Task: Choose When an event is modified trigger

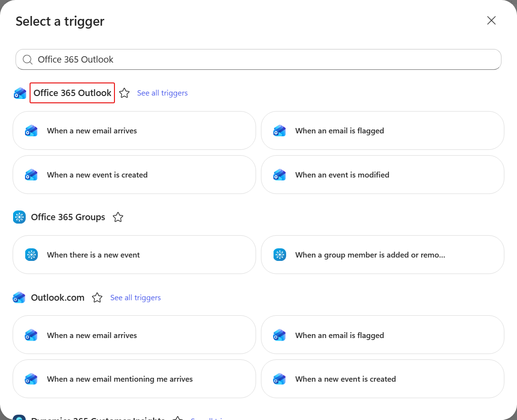Action: [383, 175]
